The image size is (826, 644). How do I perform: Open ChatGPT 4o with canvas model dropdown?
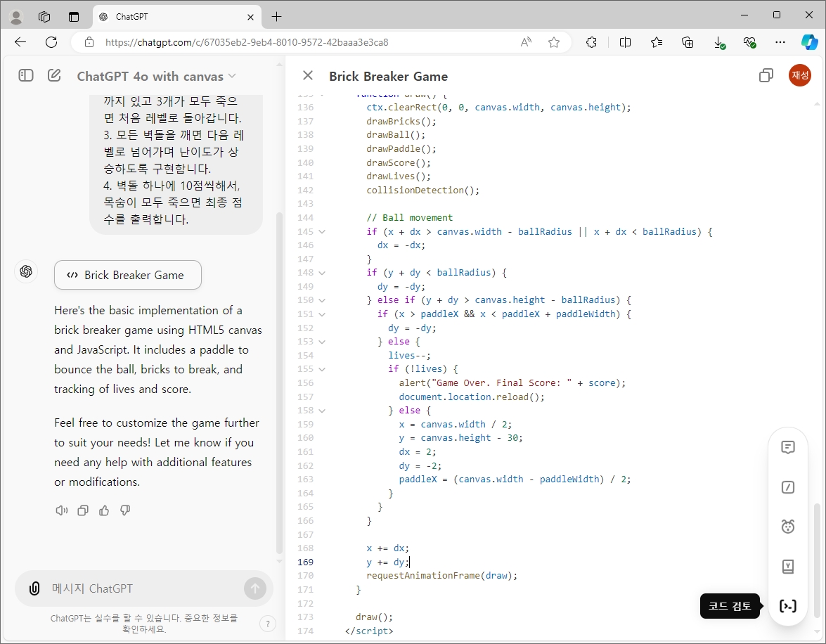point(156,77)
